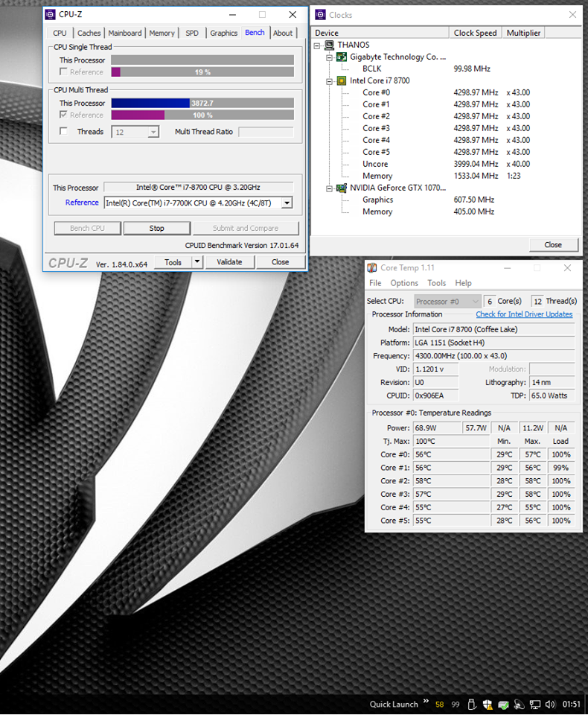
Task: Collapse the THANOS tree node
Action: coord(317,45)
